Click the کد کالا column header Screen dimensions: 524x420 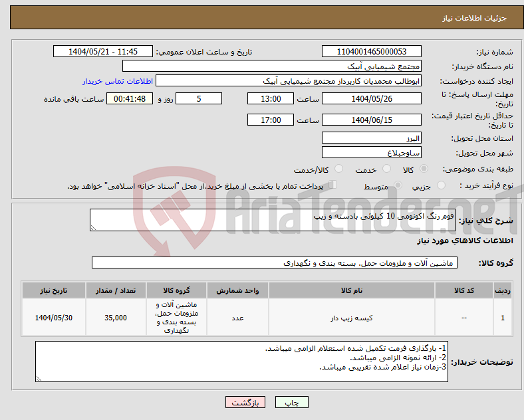click(x=464, y=290)
